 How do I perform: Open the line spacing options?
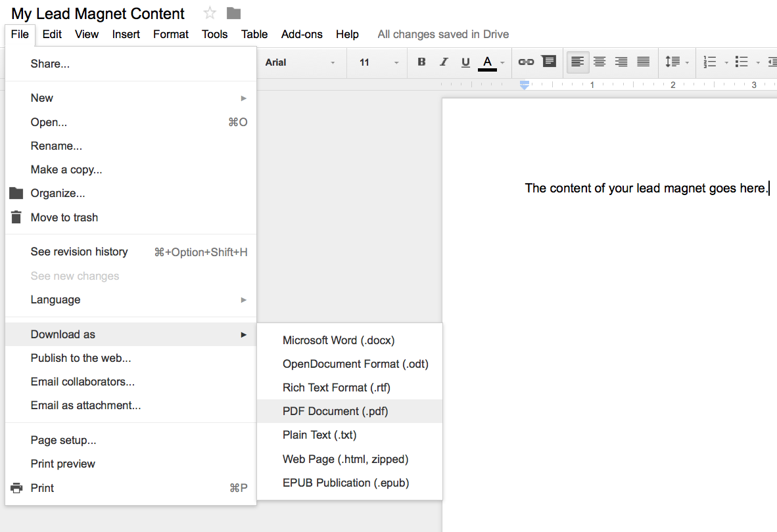pos(676,62)
